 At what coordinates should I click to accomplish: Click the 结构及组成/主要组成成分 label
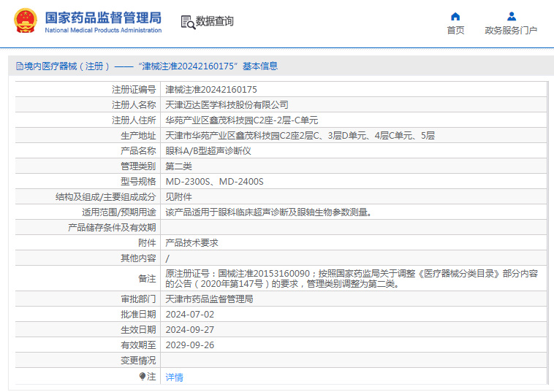[x=106, y=197]
